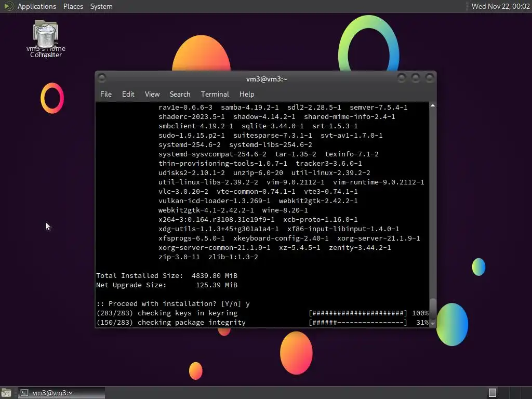Click the text 'Total Installed Size:'
This screenshot has height=399, width=532.
tap(139, 275)
